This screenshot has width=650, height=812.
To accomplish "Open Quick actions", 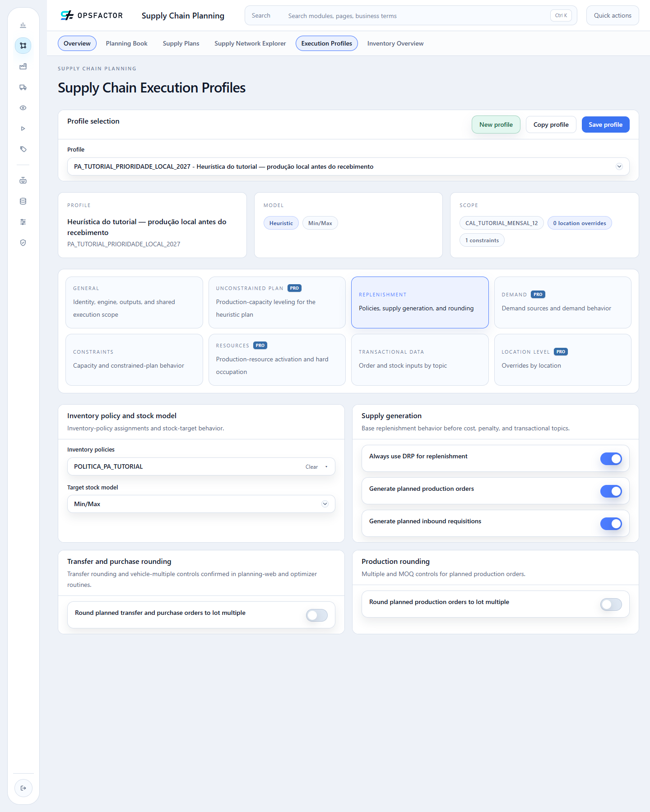I will click(613, 15).
